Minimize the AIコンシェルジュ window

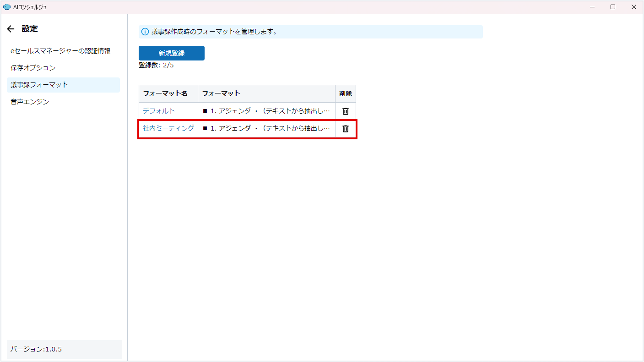point(592,7)
